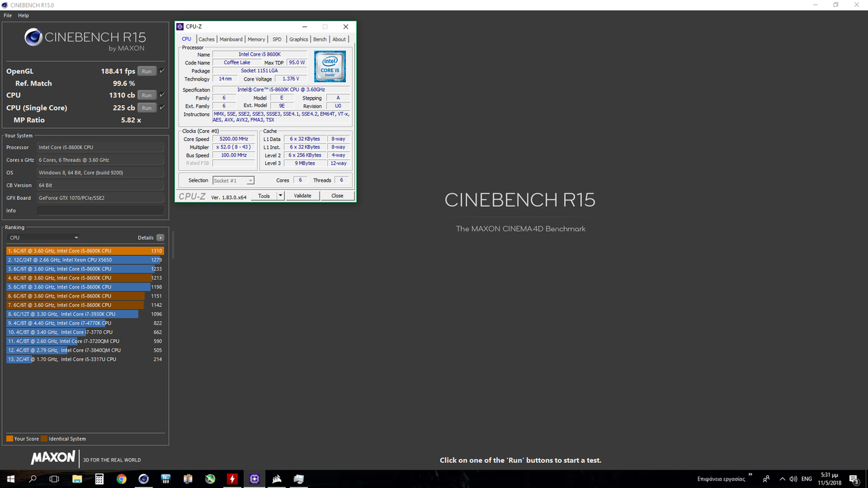Viewport: 868px width, 488px height.
Task: Open the Cinebench File menu
Action: 7,16
